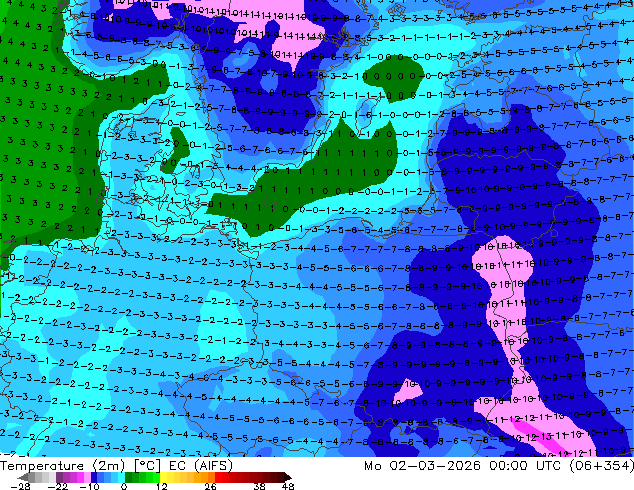Click the '00:00 UTC' time text
Image resolution: width=634 pixels, height=490 pixels.
(525, 466)
